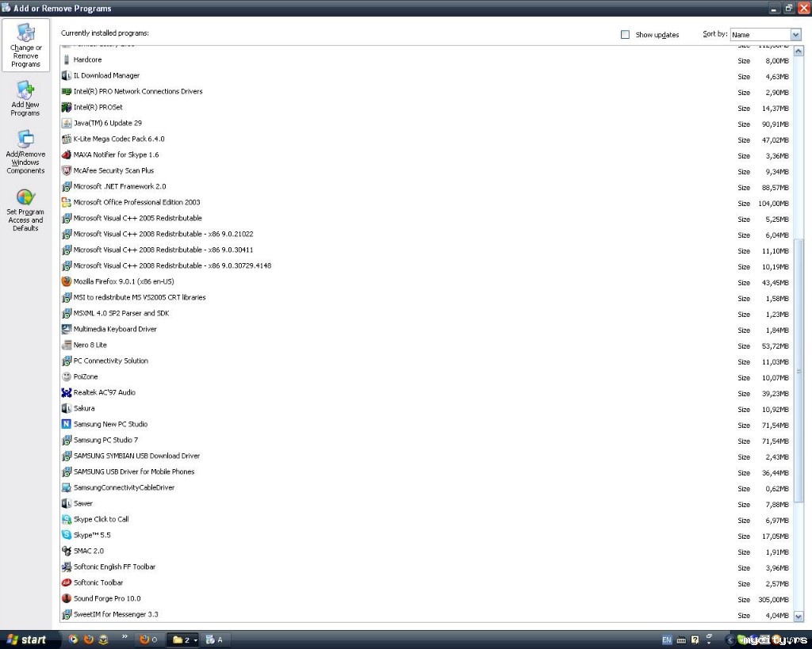Open the taskbar folder group dropdown arrow

[x=195, y=640]
